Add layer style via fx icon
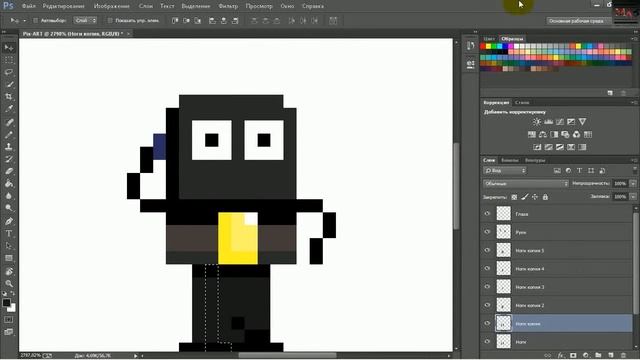The image size is (640, 360). (x=561, y=356)
